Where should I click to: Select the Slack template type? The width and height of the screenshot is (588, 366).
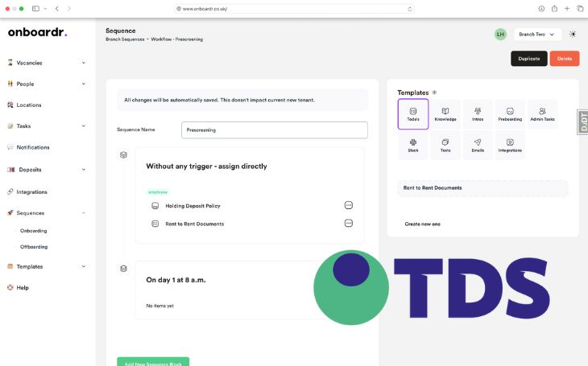pos(413,146)
